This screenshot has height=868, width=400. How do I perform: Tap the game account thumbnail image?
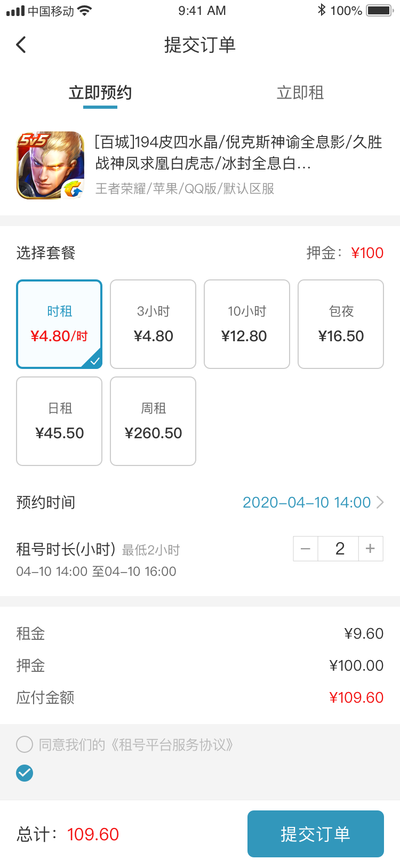51,165
